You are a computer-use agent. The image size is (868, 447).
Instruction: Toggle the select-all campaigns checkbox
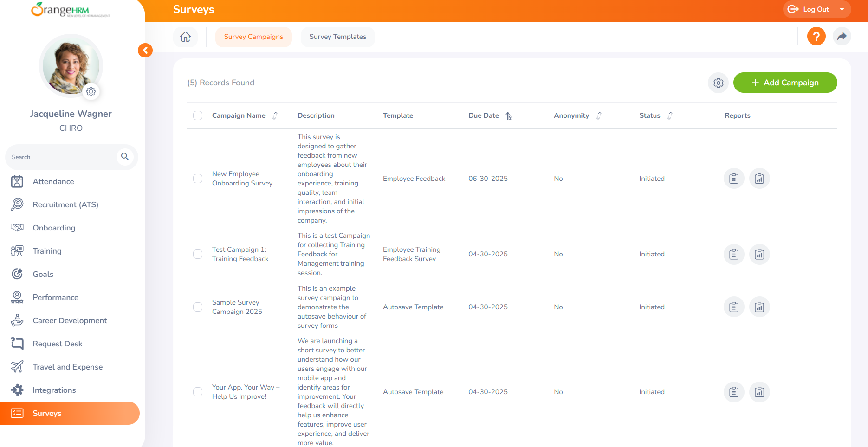[198, 115]
